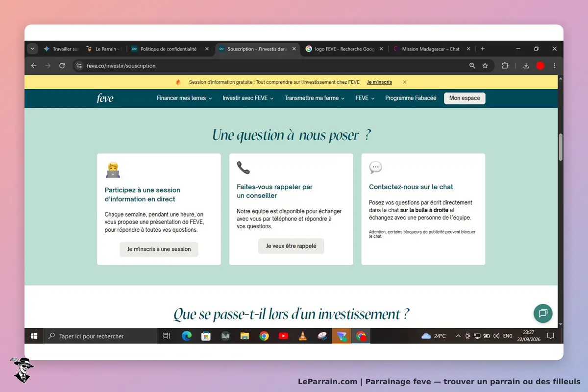This screenshot has height=392, width=588.
Task: Click Je veux être rappelé button
Action: click(x=291, y=246)
